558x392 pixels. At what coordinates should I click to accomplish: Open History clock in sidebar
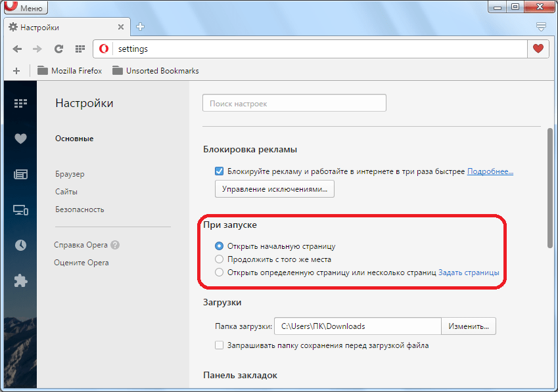[x=20, y=245]
